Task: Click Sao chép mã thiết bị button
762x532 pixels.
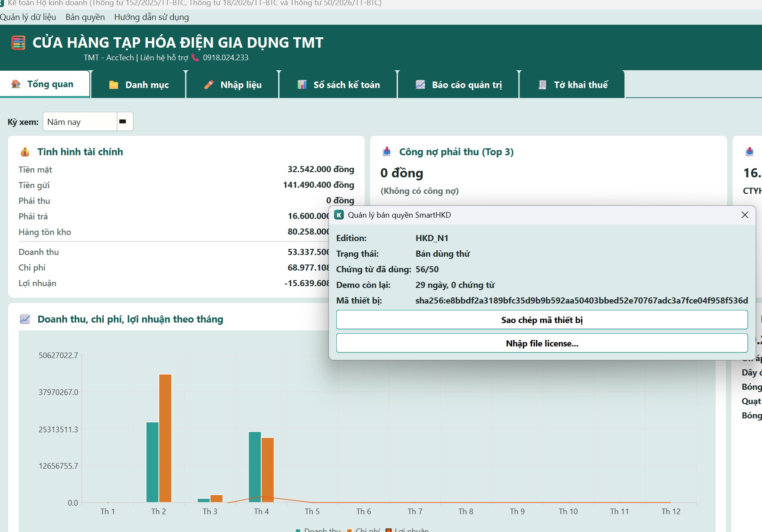Action: click(542, 320)
